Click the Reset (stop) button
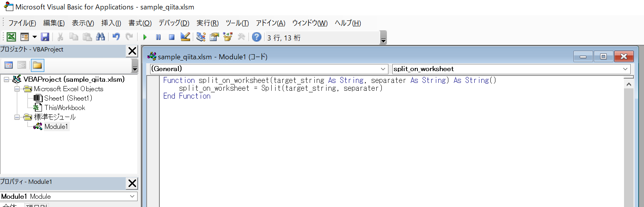The width and height of the screenshot is (644, 207). [x=172, y=37]
